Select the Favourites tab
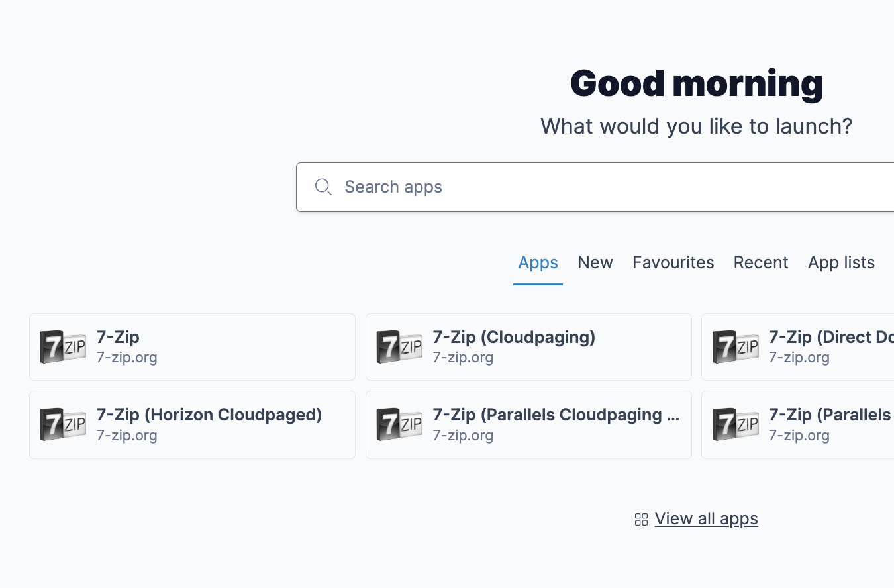The width and height of the screenshot is (894, 588). (x=673, y=263)
